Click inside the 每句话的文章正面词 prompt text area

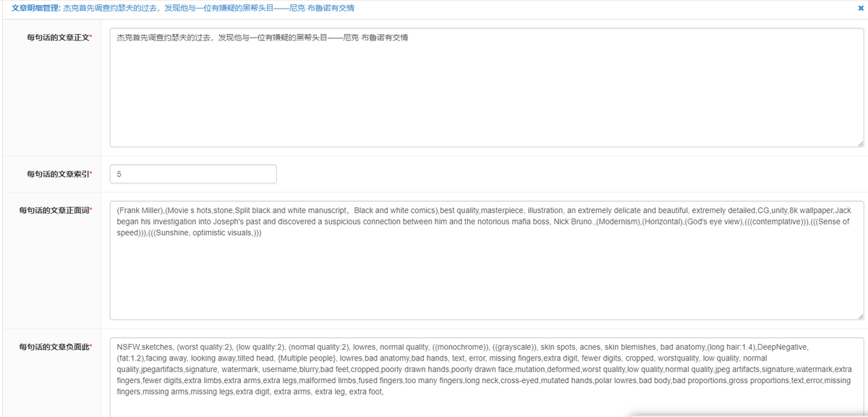[487, 260]
